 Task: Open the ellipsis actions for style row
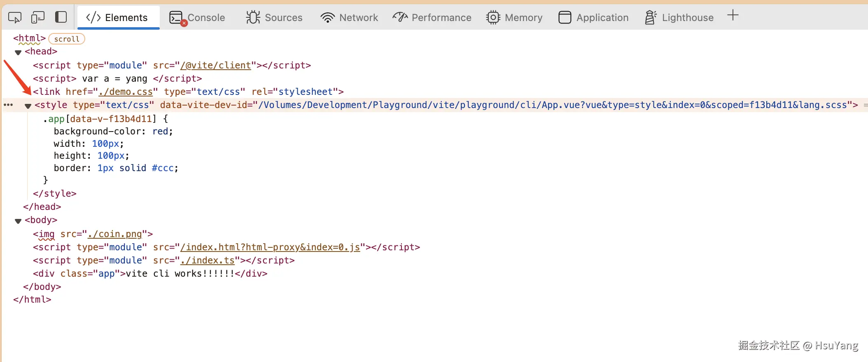[8, 105]
